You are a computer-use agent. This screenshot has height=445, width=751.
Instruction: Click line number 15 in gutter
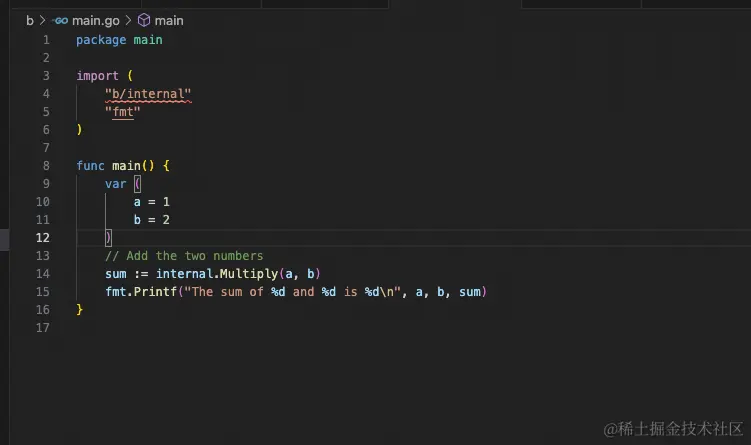[x=43, y=292]
